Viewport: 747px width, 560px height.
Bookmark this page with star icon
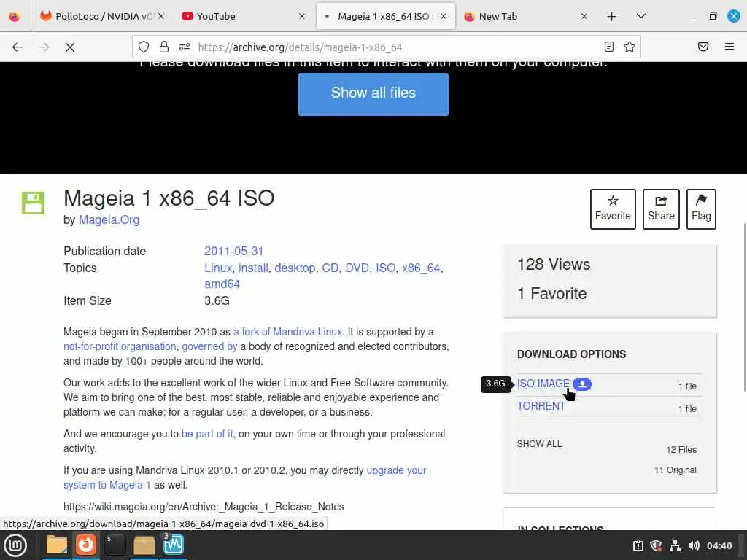click(630, 47)
